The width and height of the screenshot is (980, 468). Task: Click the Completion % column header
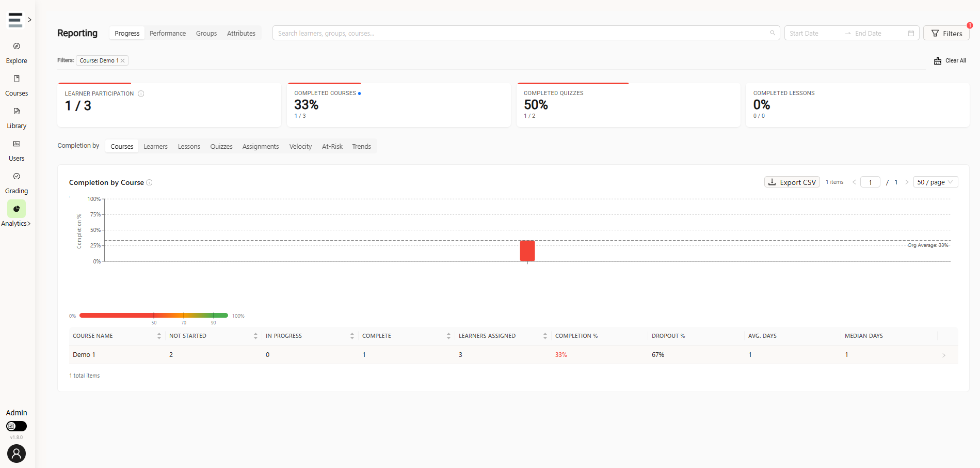click(x=576, y=336)
